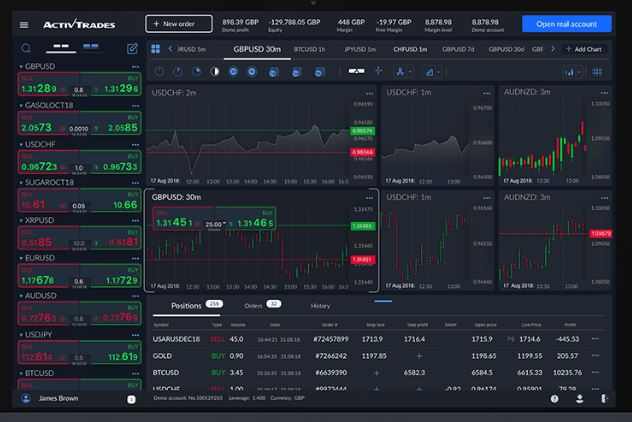
Task: Click the logout icon in footer
Action: click(604, 399)
